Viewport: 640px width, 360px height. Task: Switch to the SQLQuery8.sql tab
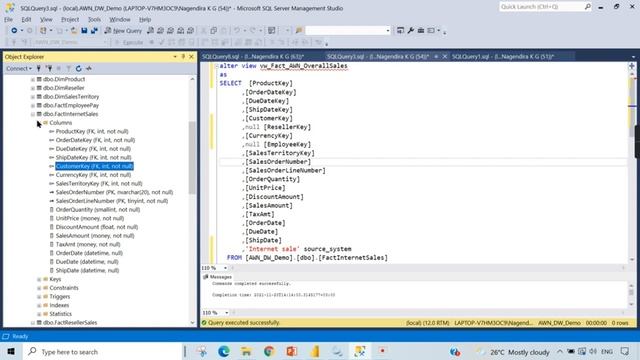[253, 57]
